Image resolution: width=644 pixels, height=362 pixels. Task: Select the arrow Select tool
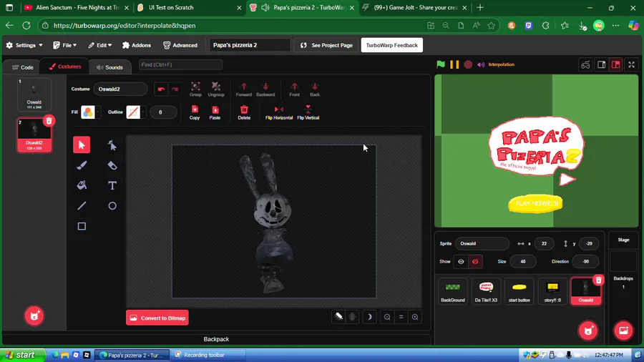(82, 145)
